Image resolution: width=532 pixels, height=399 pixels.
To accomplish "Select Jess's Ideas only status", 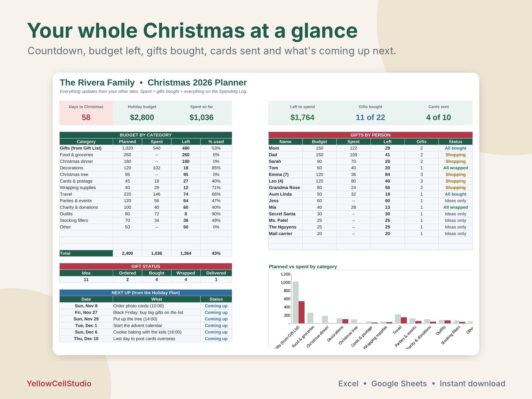I will point(456,201).
